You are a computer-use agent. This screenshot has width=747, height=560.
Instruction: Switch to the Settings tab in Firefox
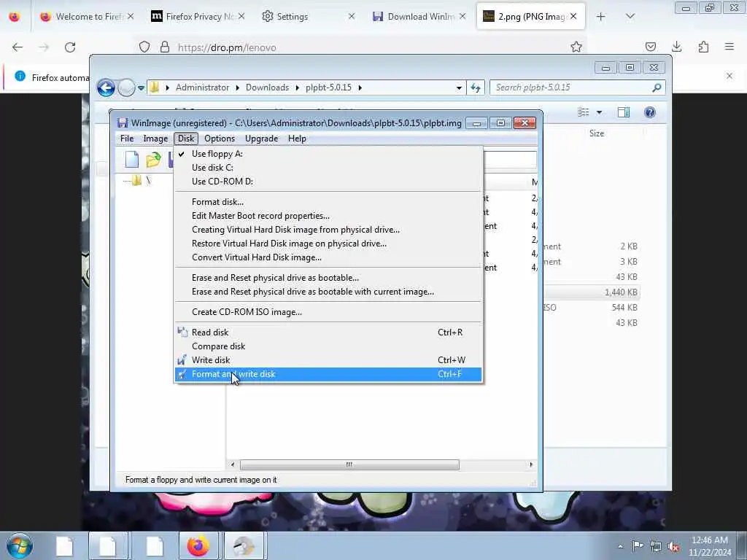(x=309, y=17)
